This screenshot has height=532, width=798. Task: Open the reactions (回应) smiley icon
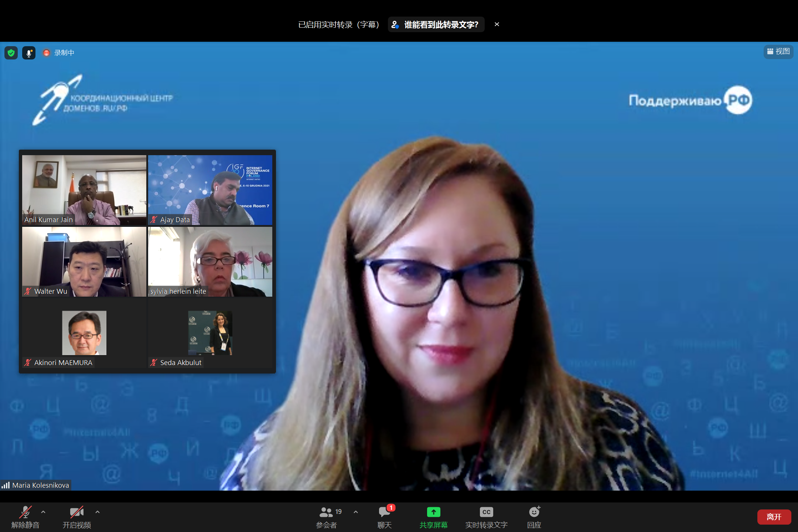coord(534,512)
